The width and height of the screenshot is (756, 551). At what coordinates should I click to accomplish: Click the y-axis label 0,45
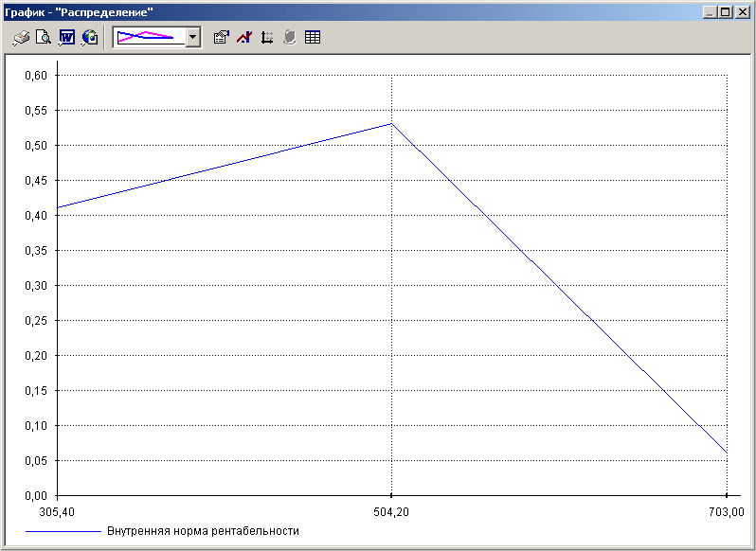pyautogui.click(x=36, y=180)
